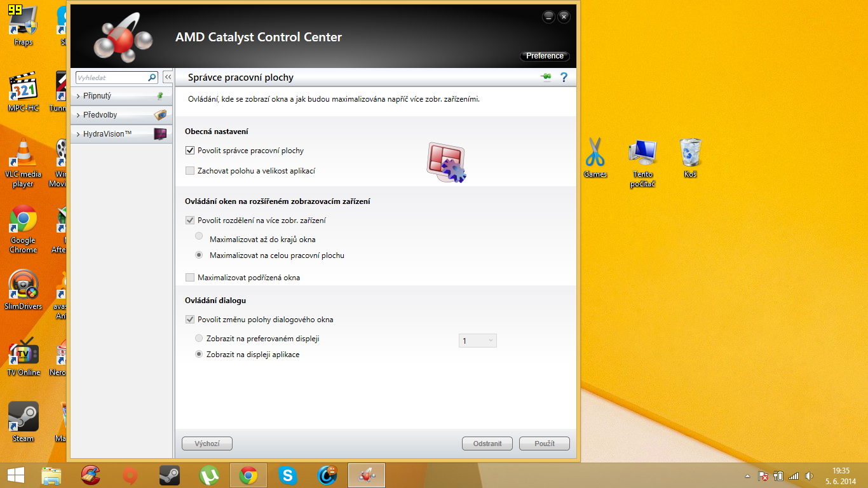The image size is (868, 488).
Task: Click the AMD Catalyst taskbar button
Action: point(367,475)
